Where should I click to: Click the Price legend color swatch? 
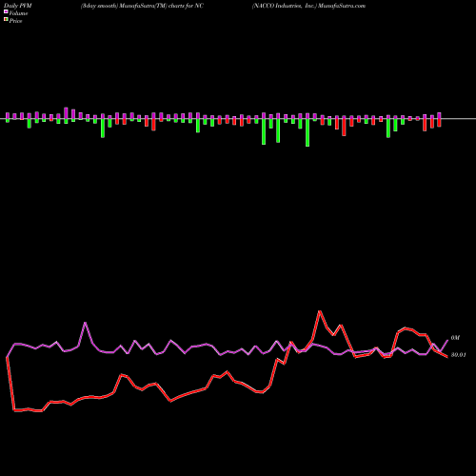(6, 20)
